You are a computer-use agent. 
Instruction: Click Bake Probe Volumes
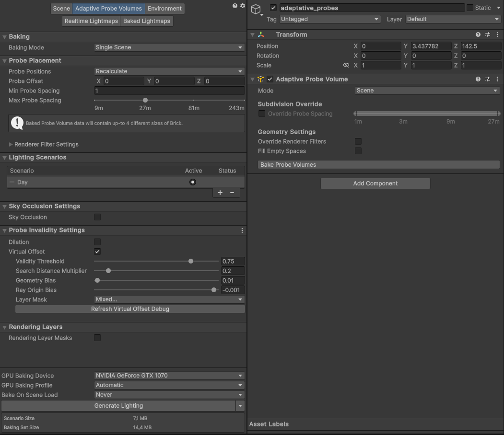[379, 164]
